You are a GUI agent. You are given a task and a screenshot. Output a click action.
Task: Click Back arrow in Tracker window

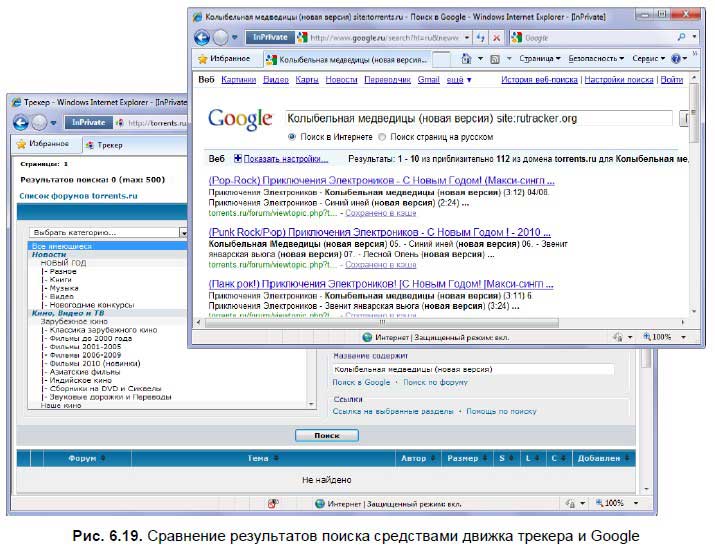click(x=21, y=123)
